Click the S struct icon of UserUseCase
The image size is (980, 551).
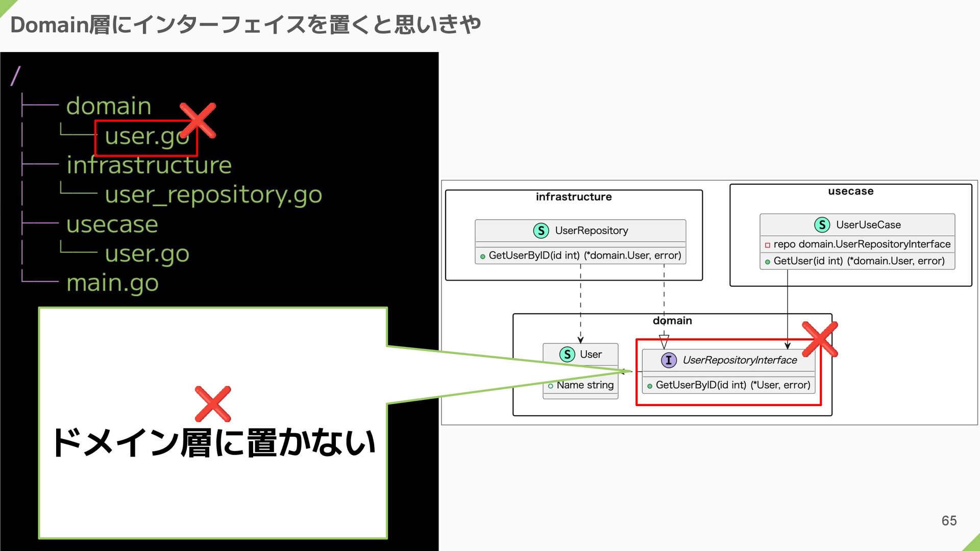822,225
